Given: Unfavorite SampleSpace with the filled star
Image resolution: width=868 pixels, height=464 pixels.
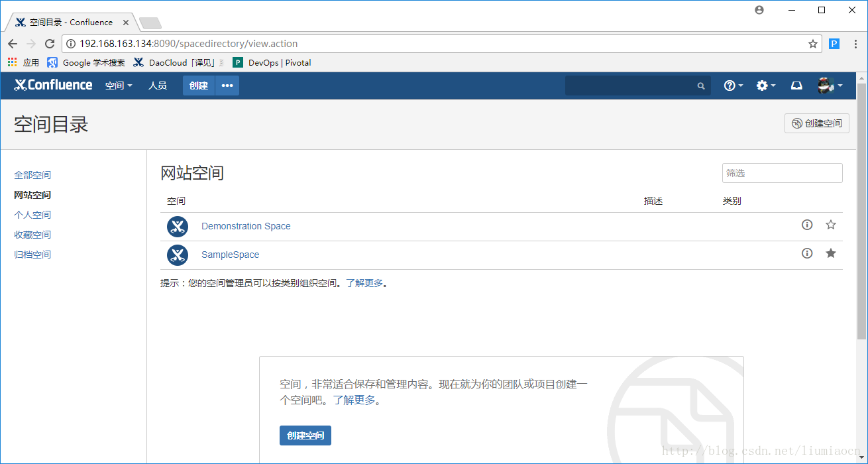Looking at the screenshot, I should coord(831,253).
